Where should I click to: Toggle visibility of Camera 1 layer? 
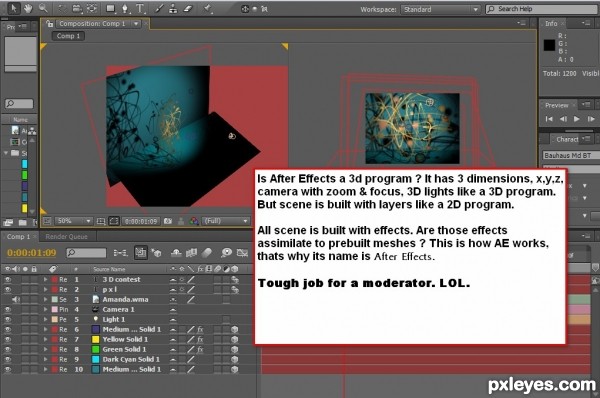click(8, 310)
